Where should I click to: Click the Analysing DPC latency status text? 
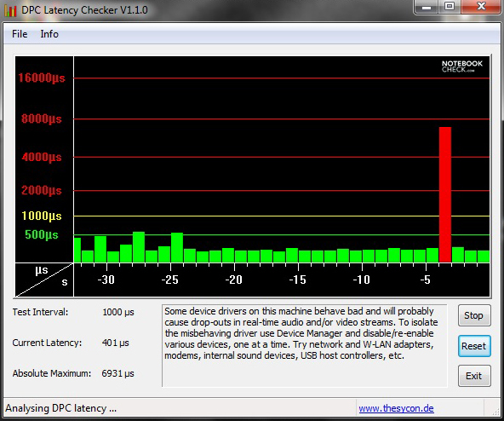[x=60, y=408]
